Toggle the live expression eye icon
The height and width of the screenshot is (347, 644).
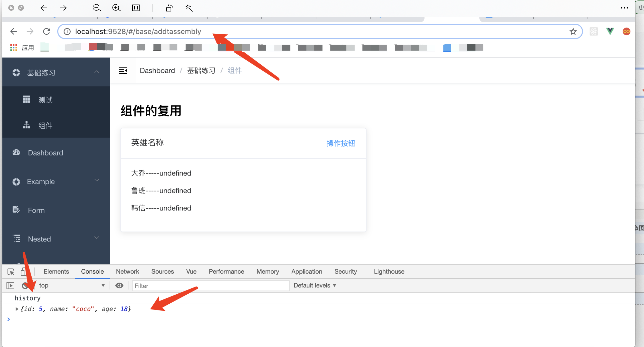119,285
